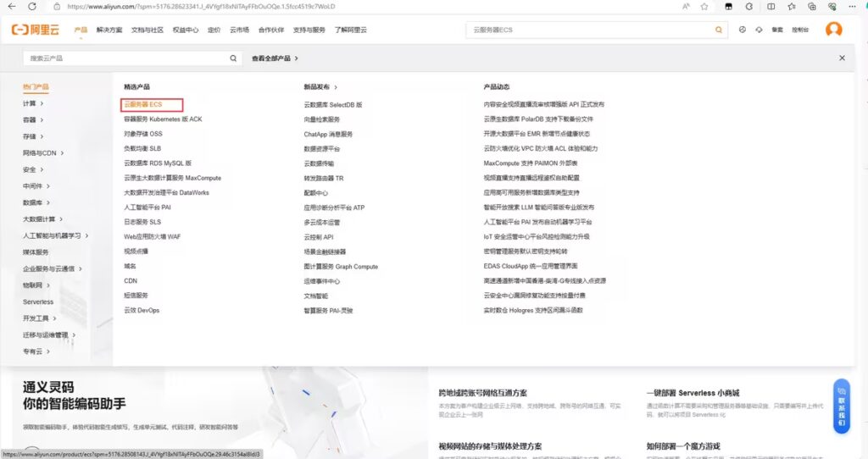The height and width of the screenshot is (459, 868).
Task: Open the user avatar profile icon
Action: (x=834, y=29)
